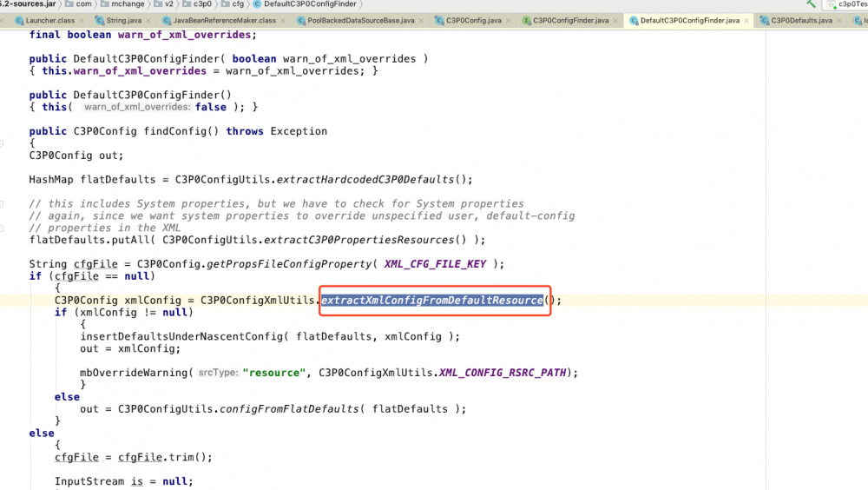Click the Build project hammer icon

click(811, 3)
